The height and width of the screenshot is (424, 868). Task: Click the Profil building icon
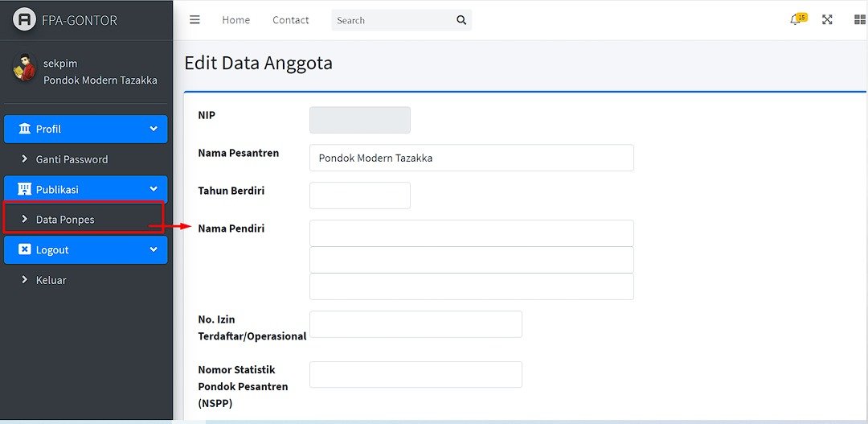tap(24, 130)
